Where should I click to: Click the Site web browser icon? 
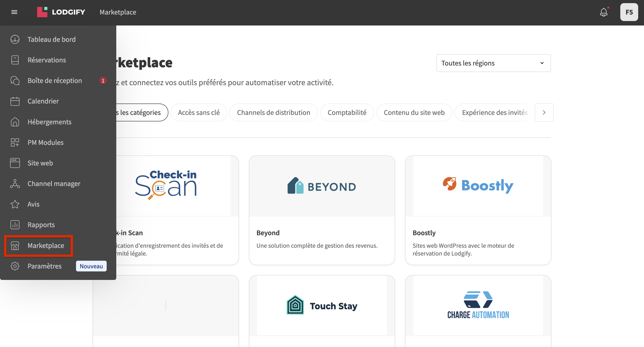[15, 163]
